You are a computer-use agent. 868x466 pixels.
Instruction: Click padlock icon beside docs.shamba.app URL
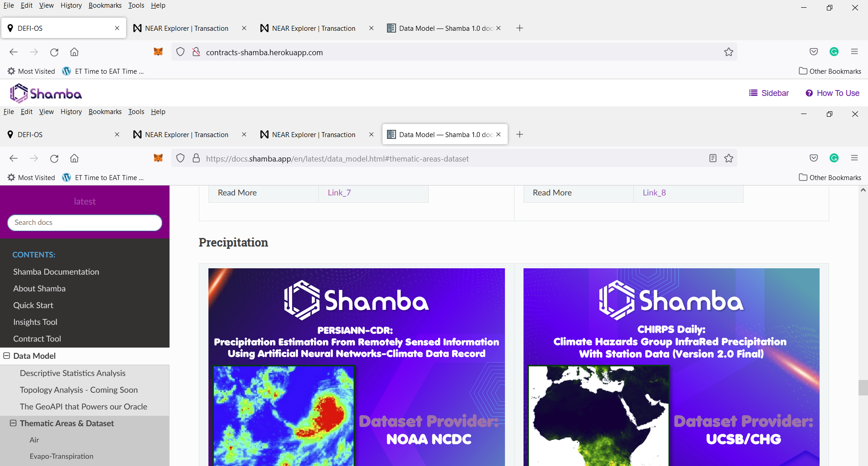(196, 158)
